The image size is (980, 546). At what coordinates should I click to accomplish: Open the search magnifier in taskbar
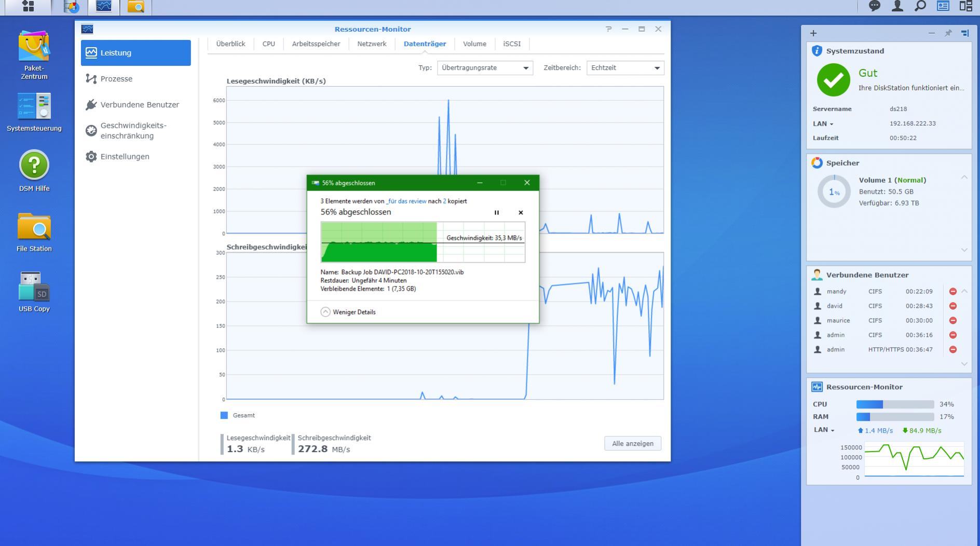coord(920,6)
